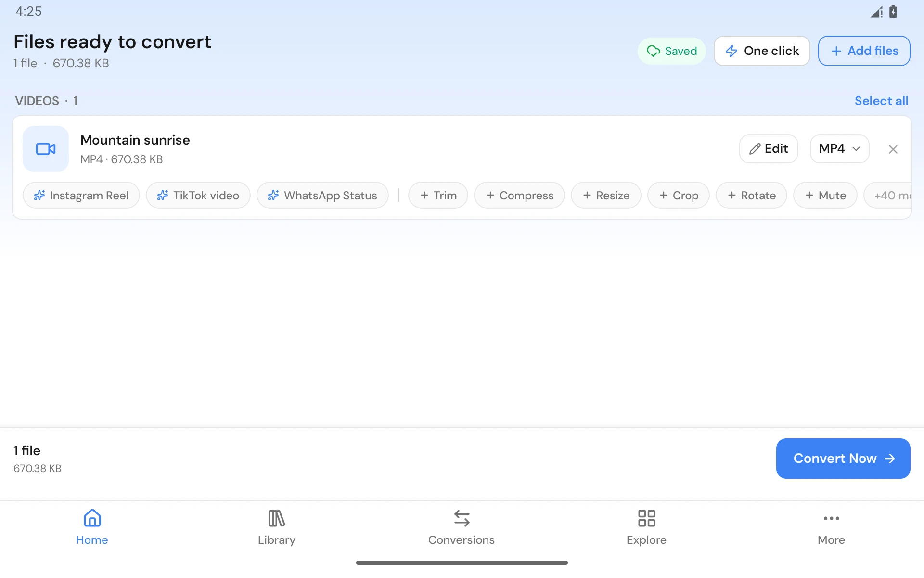Click the VIDEOS · 1 section label
Viewport: 924px width, 578px height.
point(47,101)
